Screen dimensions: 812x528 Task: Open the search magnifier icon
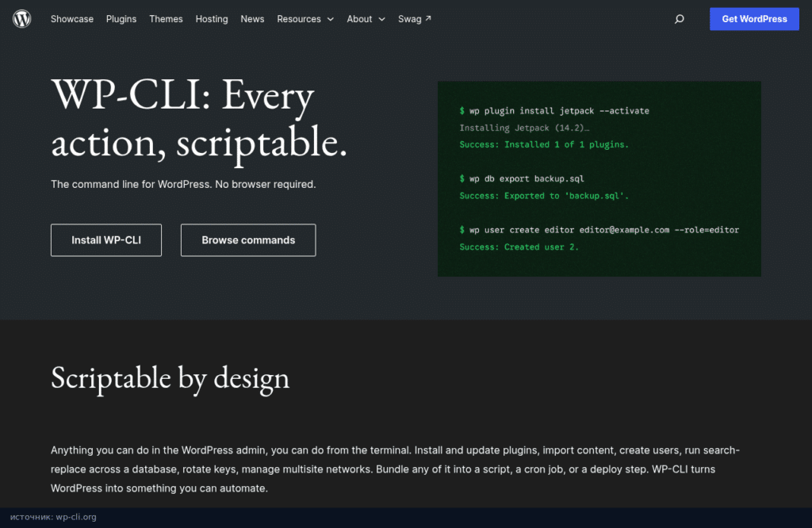coord(679,19)
